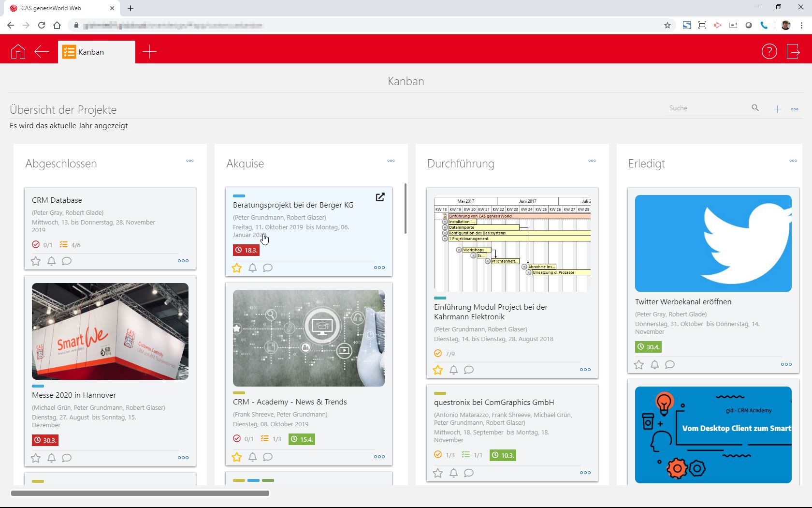Mark the questronix card as favorite
Screen dimensions: 812x508
(438, 473)
